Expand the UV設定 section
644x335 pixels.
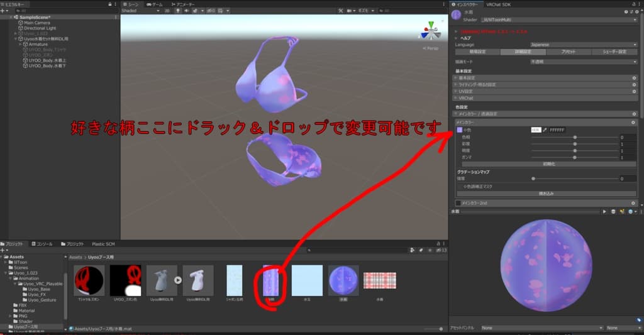(x=544, y=91)
